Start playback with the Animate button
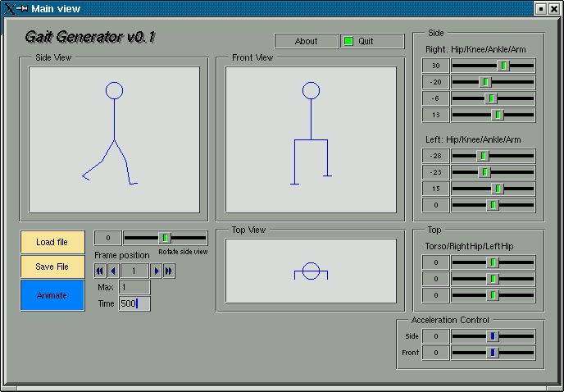564x392 pixels. 52,295
